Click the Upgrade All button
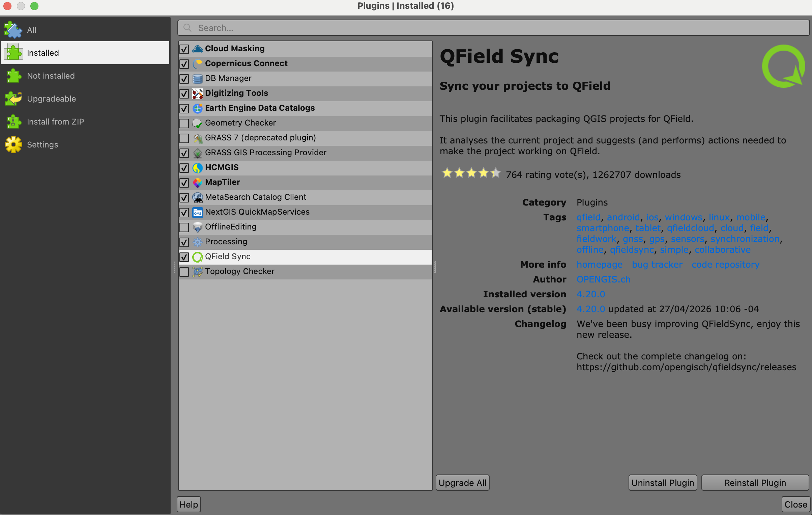The height and width of the screenshot is (515, 812). click(x=462, y=483)
